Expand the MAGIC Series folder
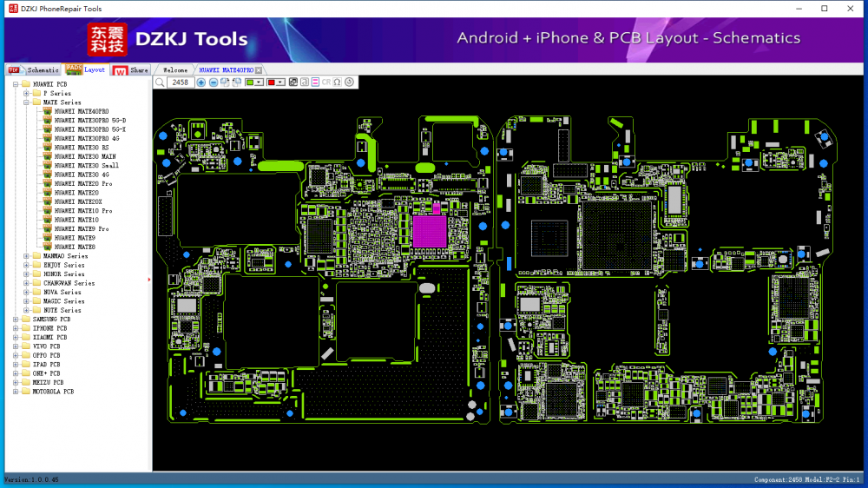Screen dimensions: 868x488 point(26,301)
